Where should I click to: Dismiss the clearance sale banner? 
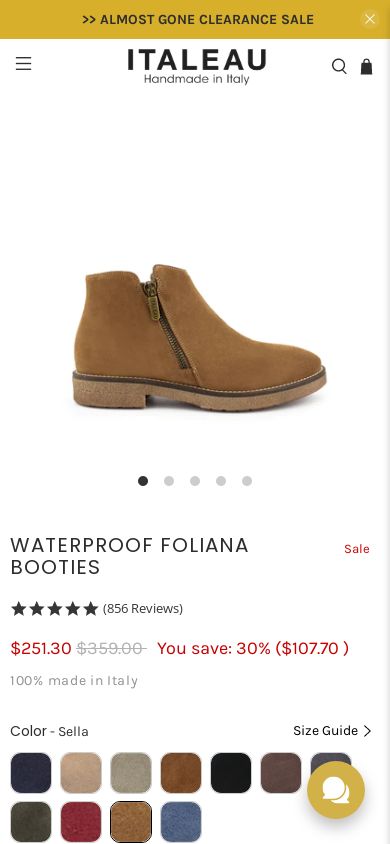(x=370, y=19)
